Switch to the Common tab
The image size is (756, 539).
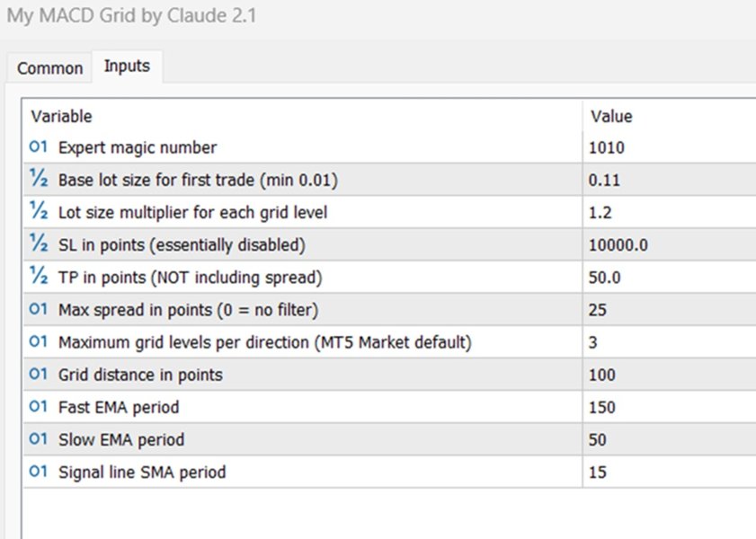tap(49, 68)
